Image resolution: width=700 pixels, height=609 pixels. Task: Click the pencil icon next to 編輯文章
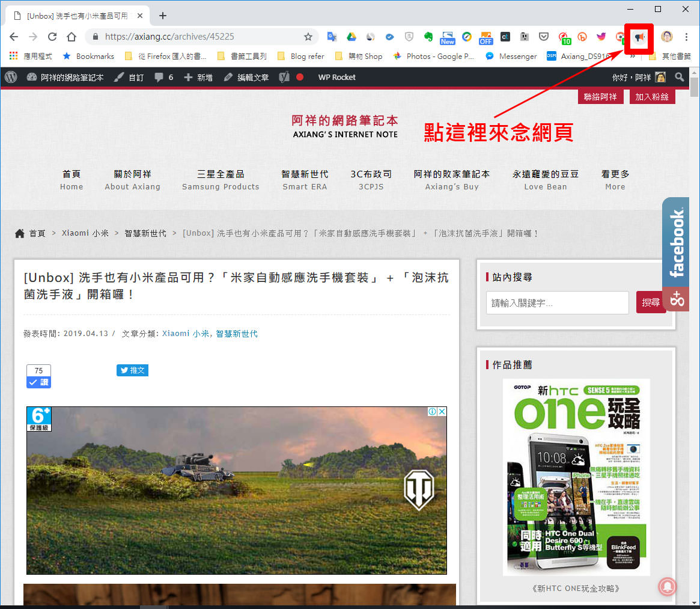tap(227, 77)
